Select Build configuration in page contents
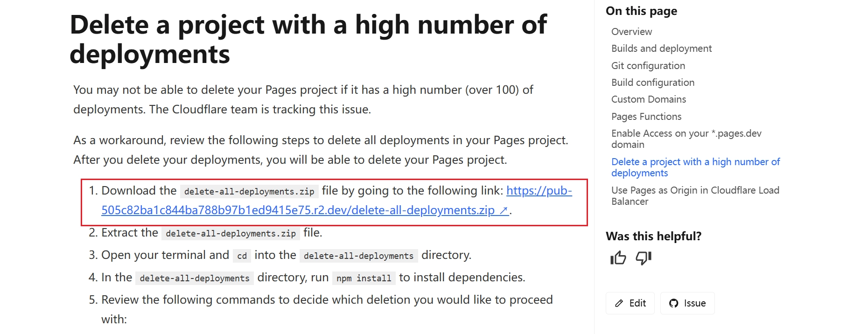This screenshot has width=868, height=334. tap(653, 83)
